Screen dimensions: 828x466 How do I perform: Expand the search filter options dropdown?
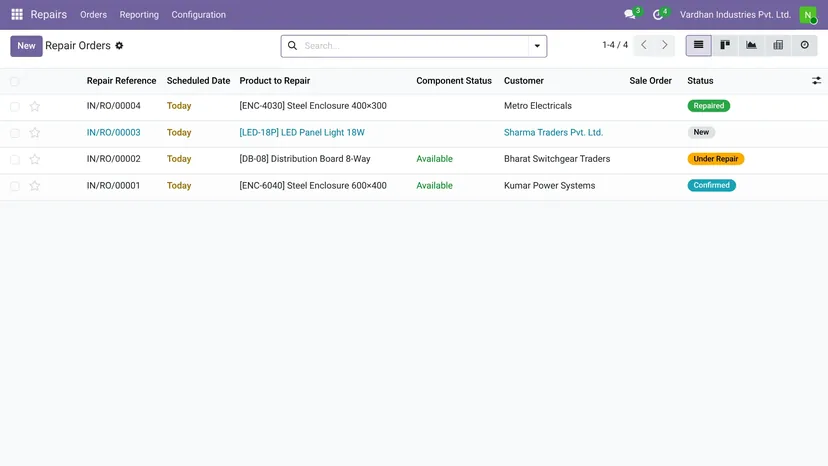click(537, 46)
